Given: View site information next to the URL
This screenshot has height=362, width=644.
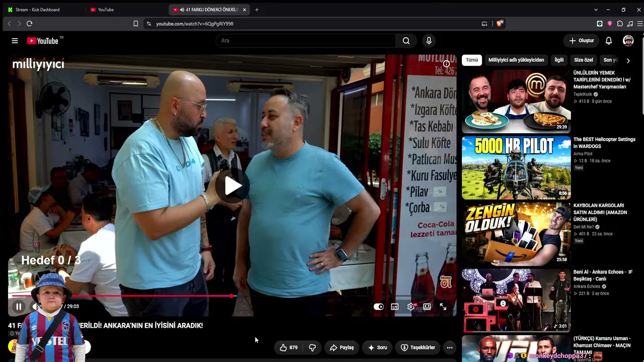Looking at the screenshot, I should coord(148,24).
